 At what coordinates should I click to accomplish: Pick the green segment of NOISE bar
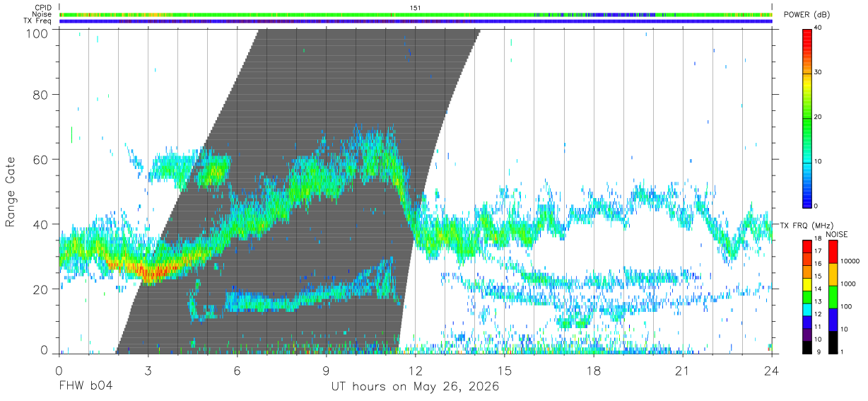click(832, 297)
